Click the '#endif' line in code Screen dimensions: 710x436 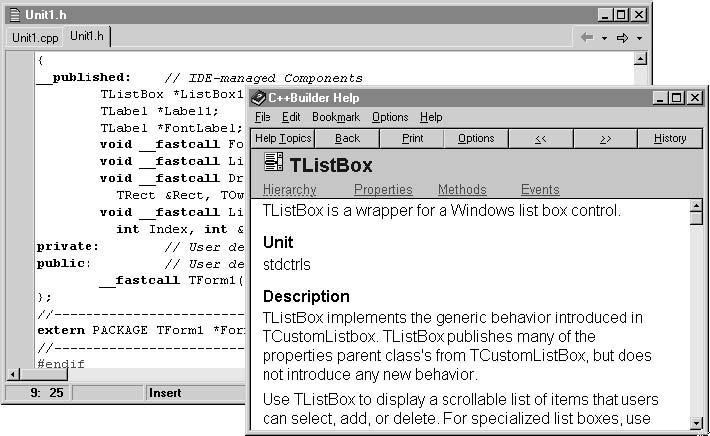coord(61,364)
